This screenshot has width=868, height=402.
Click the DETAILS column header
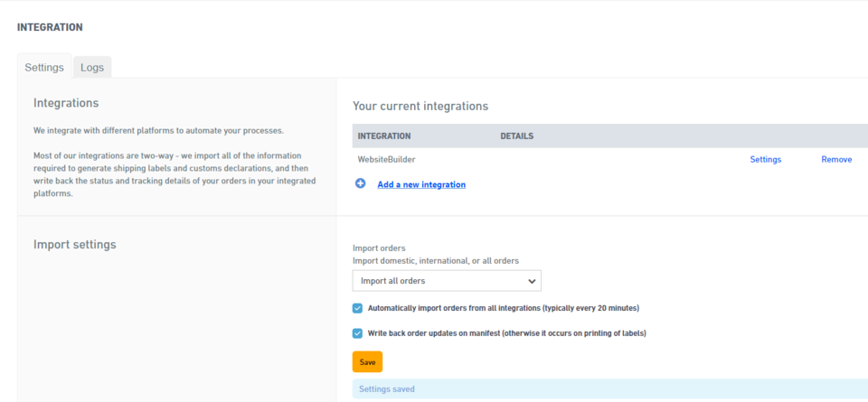click(516, 136)
